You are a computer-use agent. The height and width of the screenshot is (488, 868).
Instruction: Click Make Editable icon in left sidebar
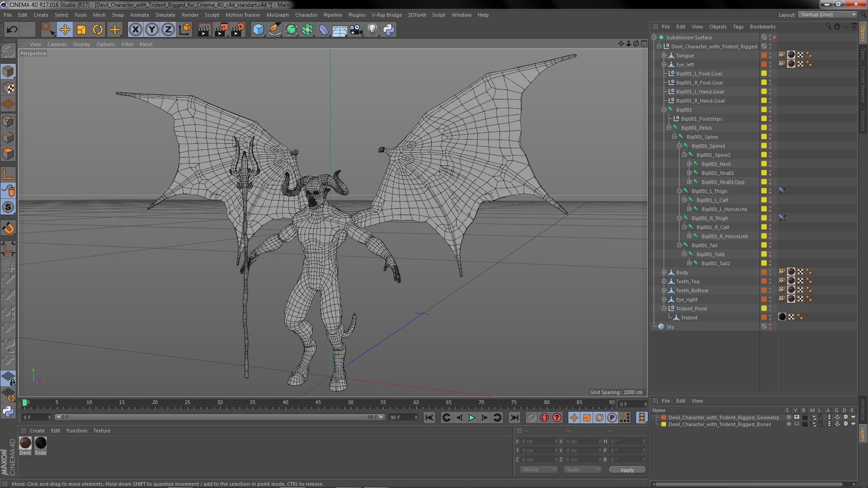[x=8, y=51]
